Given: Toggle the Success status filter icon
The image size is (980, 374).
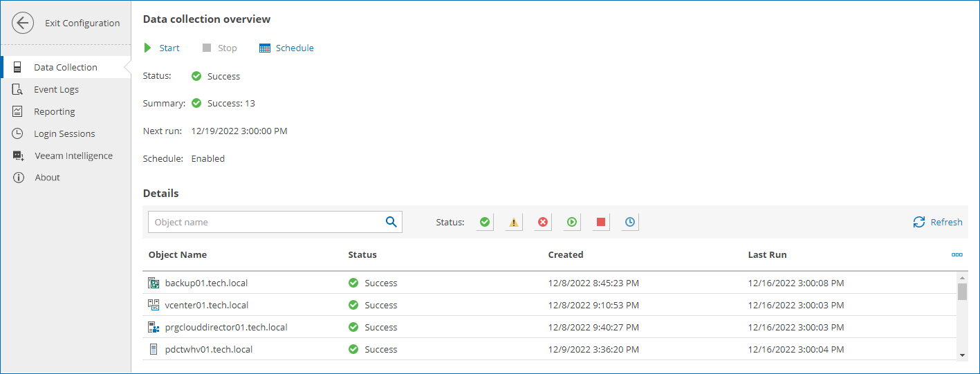Looking at the screenshot, I should coord(485,222).
